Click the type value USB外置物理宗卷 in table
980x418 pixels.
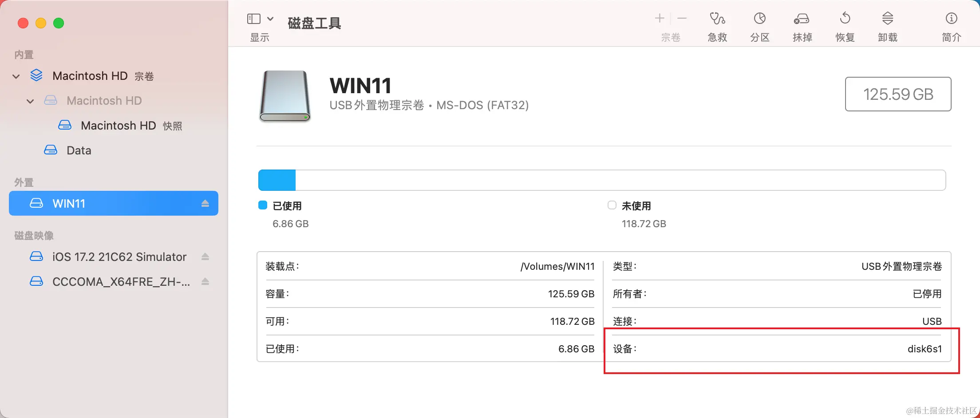click(901, 266)
